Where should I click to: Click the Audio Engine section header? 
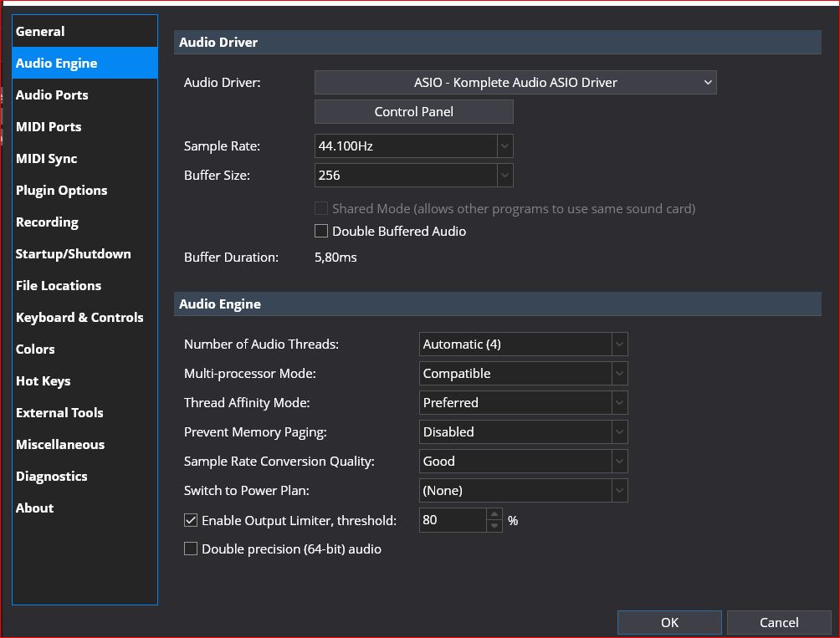tap(497, 304)
